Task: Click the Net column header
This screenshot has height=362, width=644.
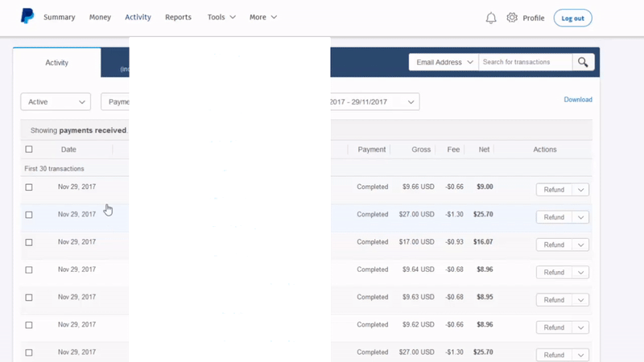Action: [484, 150]
